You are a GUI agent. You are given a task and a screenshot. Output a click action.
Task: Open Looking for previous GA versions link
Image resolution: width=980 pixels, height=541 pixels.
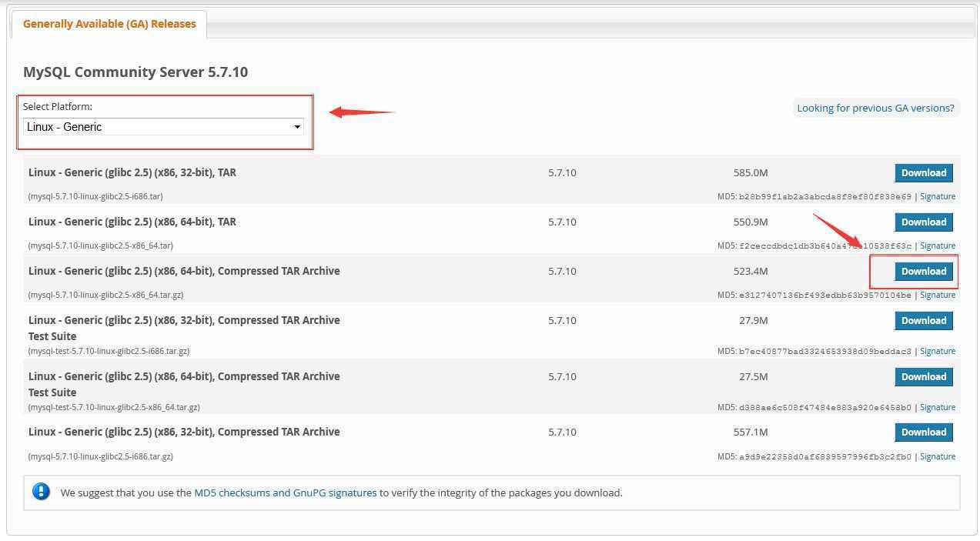click(875, 108)
